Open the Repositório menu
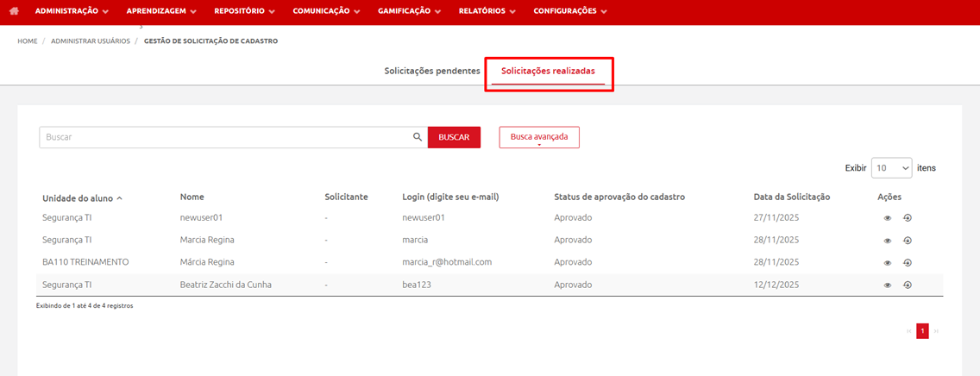 [244, 11]
